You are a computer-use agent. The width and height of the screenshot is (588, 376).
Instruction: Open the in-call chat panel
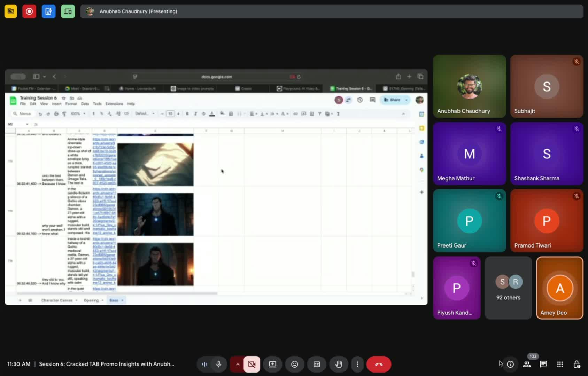(543, 364)
